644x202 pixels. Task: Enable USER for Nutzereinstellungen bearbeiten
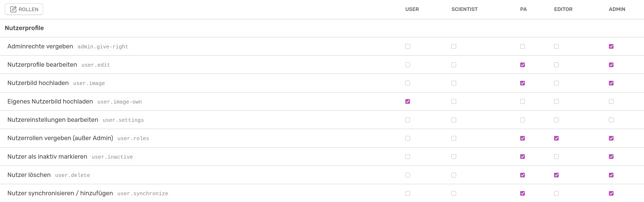coord(408,120)
